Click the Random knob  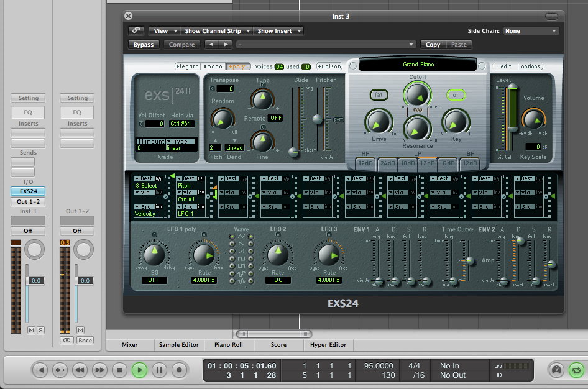(222, 119)
